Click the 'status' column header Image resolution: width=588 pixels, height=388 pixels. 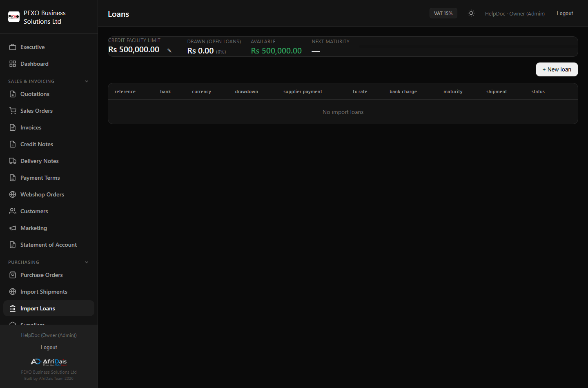point(538,91)
